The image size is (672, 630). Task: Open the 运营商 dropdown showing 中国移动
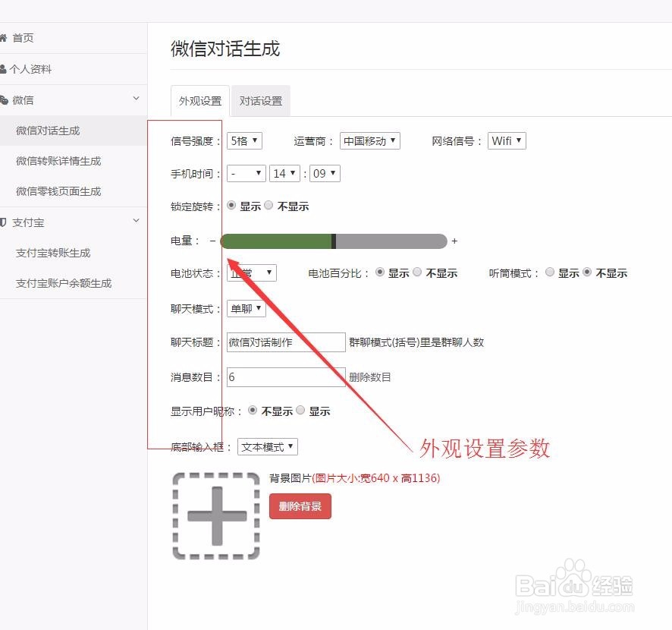coord(370,140)
